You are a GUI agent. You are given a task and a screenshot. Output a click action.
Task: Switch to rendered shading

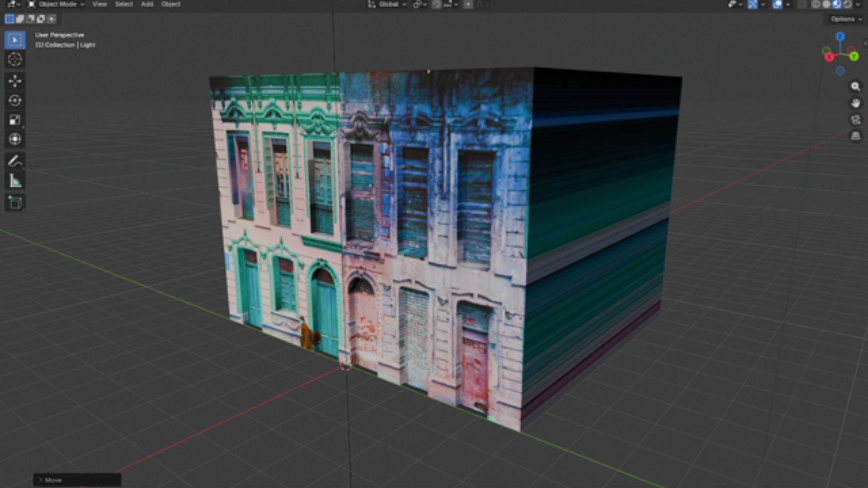tap(847, 5)
